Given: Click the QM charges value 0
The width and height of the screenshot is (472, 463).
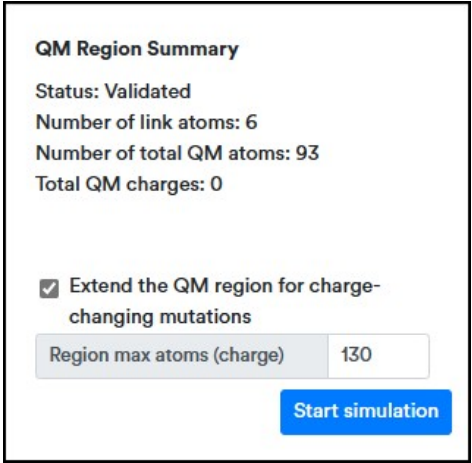Looking at the screenshot, I should coord(217,184).
